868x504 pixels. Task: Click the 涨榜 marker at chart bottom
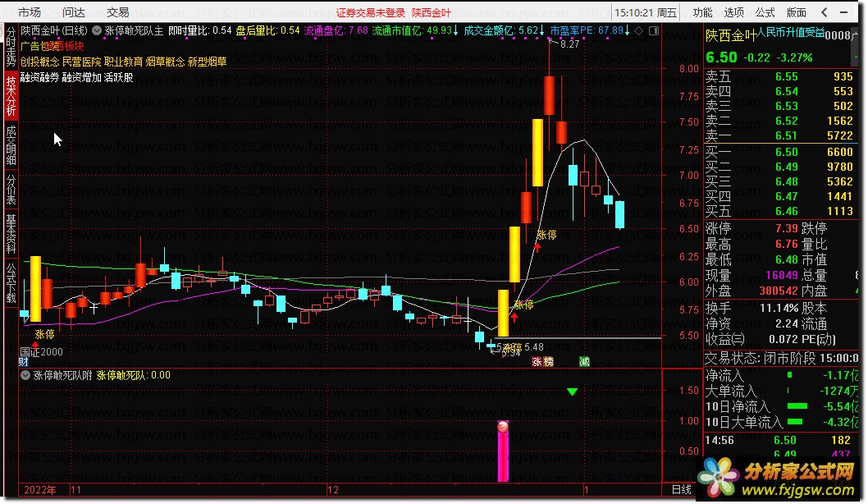542,362
